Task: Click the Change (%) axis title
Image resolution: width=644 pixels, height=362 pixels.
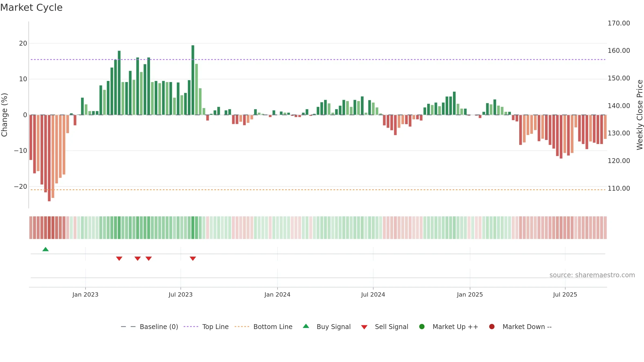Action: point(4,115)
